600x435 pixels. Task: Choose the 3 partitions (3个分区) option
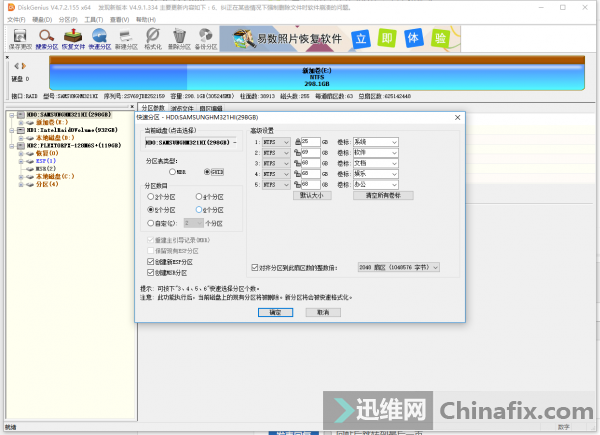click(x=161, y=197)
